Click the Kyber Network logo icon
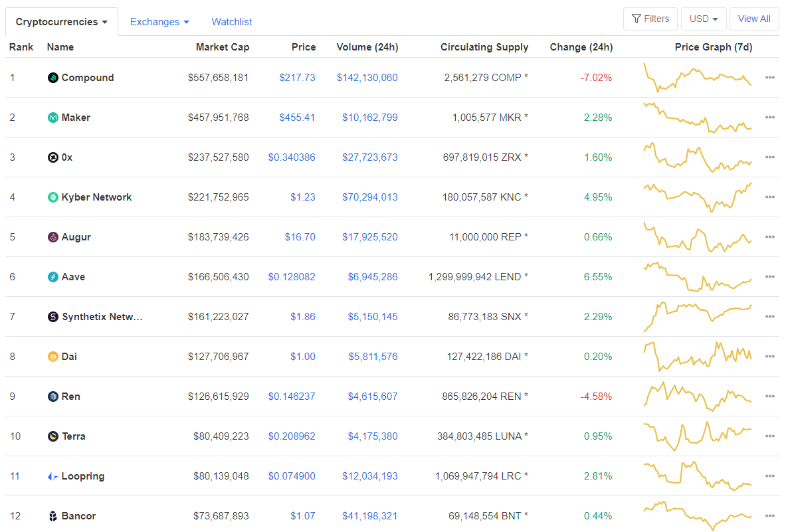786x532 pixels. tap(52, 197)
